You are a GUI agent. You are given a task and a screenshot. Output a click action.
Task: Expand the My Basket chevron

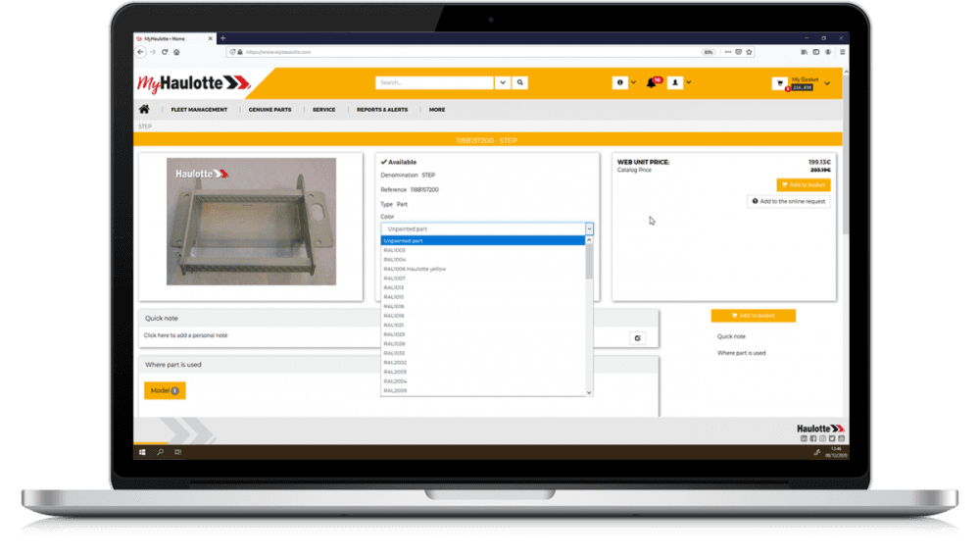(x=827, y=83)
